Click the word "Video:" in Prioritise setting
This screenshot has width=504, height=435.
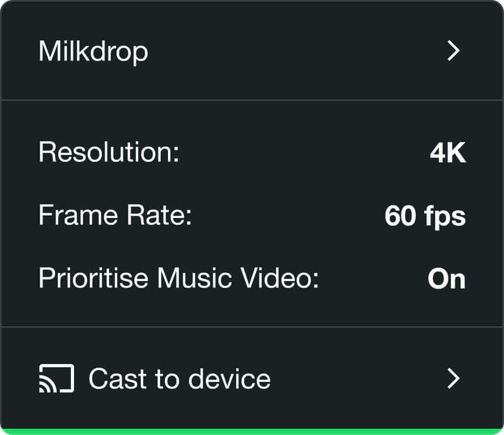coord(280,278)
